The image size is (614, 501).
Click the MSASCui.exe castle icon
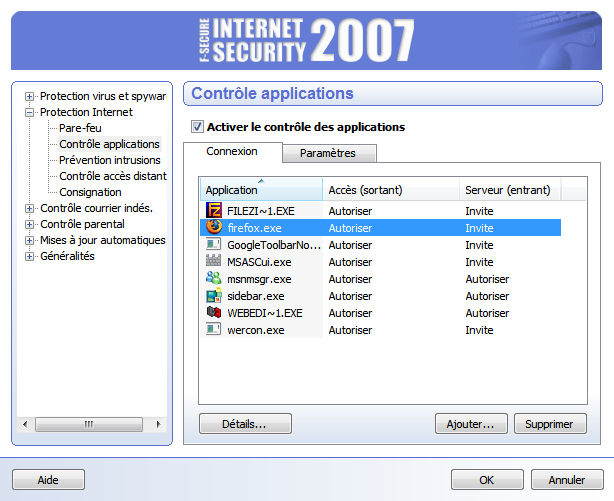(x=214, y=260)
